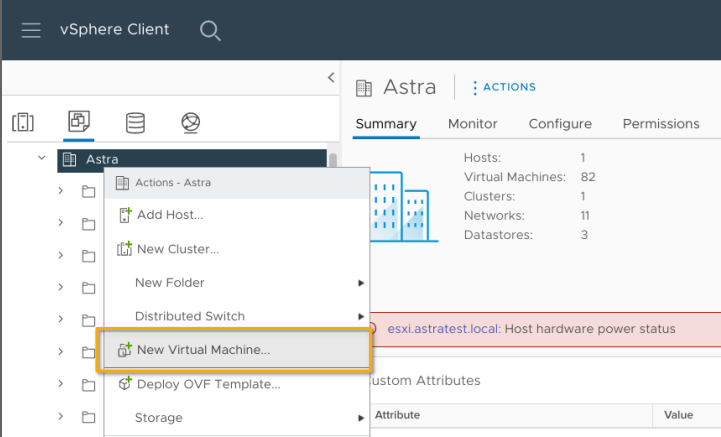Switch to Hosts and Clusters view icon
721x437 pixels.
pos(23,122)
